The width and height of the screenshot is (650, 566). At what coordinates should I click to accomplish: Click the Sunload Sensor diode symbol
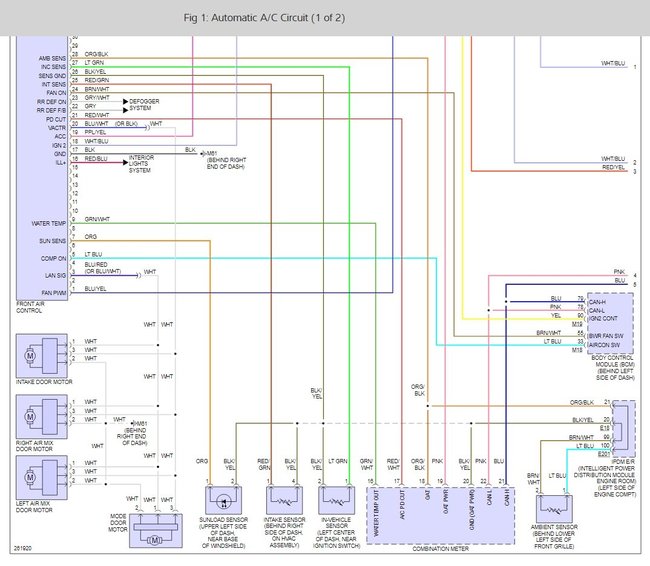(x=223, y=500)
